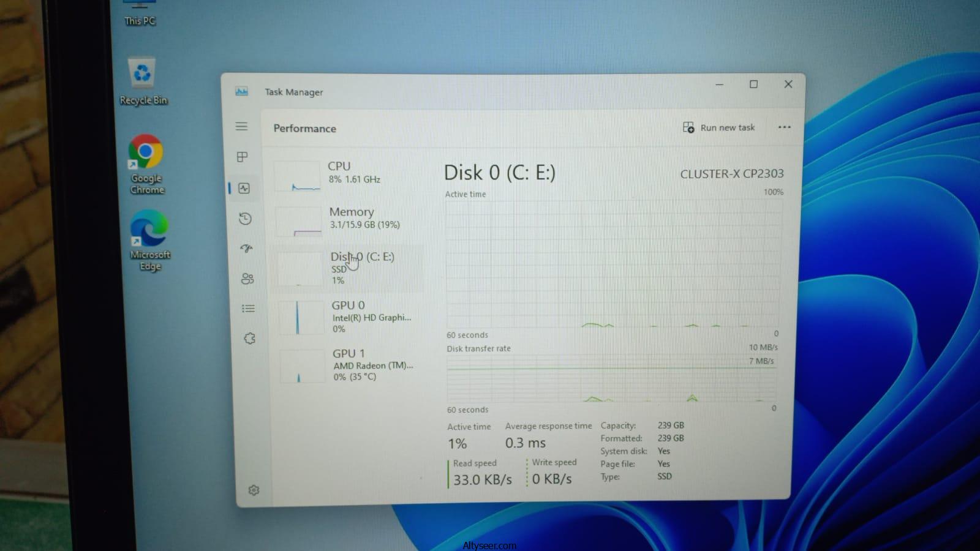Open the Details list page icon
Viewport: 980px width, 551px height.
coord(248,309)
